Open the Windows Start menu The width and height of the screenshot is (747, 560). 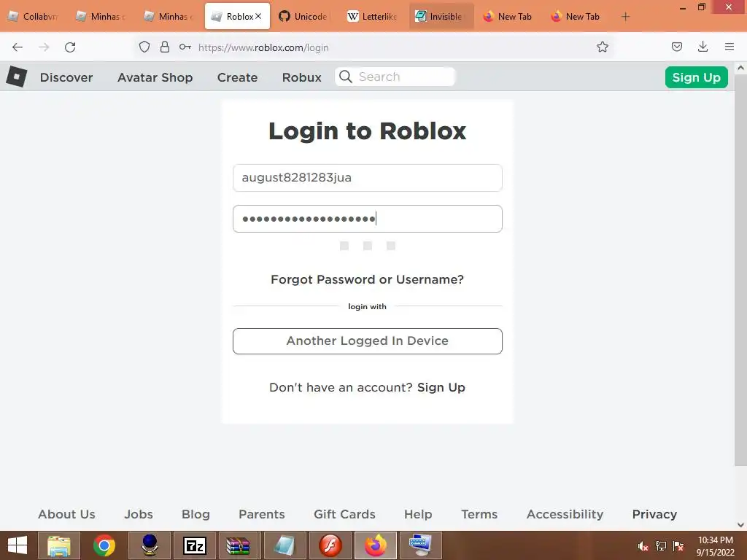(18, 545)
